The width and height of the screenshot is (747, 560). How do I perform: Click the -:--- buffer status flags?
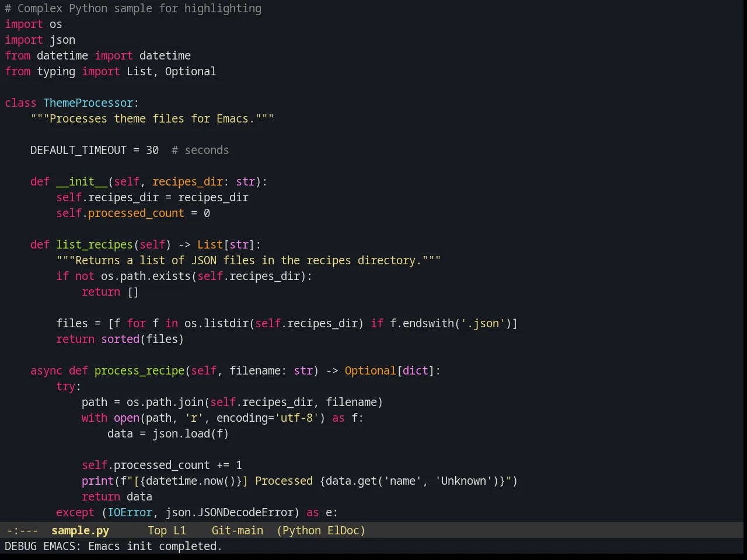[22, 530]
